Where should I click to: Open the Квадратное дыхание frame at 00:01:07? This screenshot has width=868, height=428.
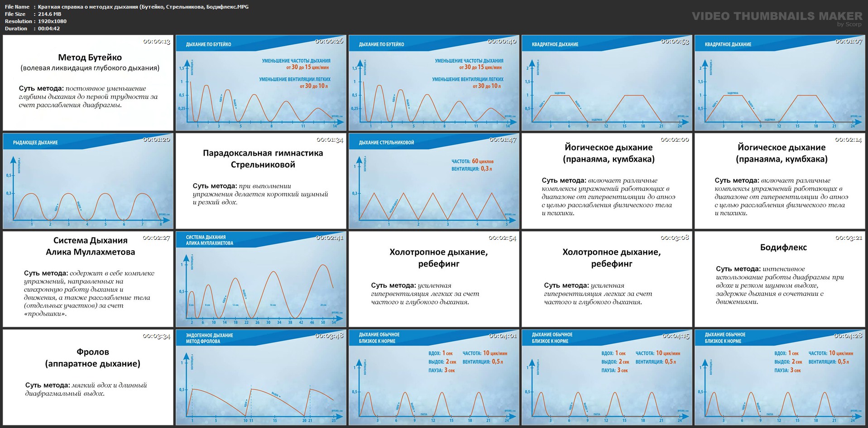[x=780, y=83]
